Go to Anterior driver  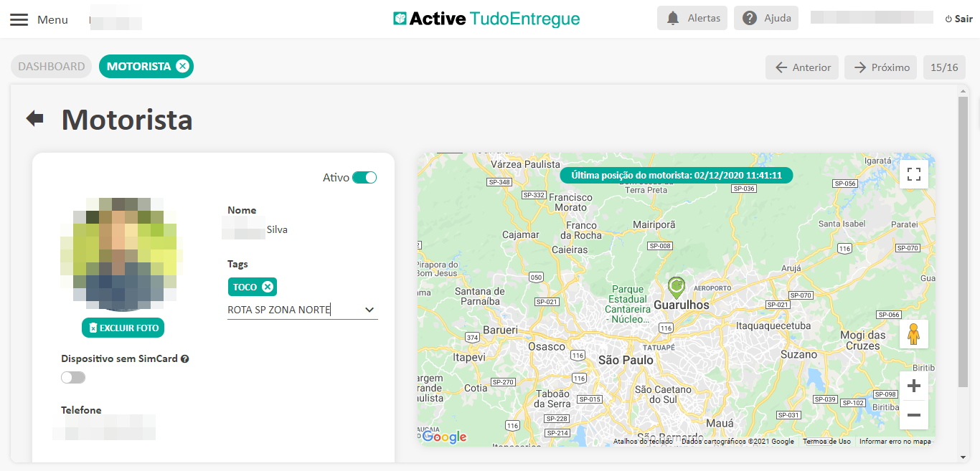801,67
